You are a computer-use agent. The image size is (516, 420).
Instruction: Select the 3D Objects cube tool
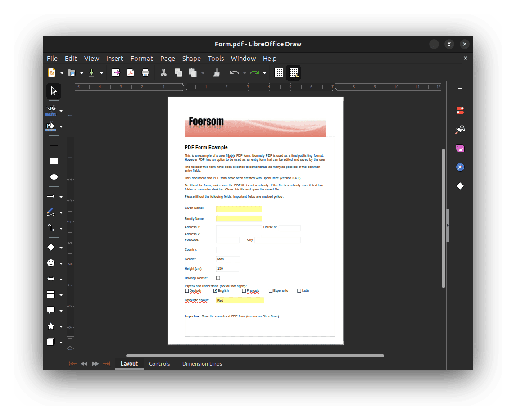click(x=51, y=342)
